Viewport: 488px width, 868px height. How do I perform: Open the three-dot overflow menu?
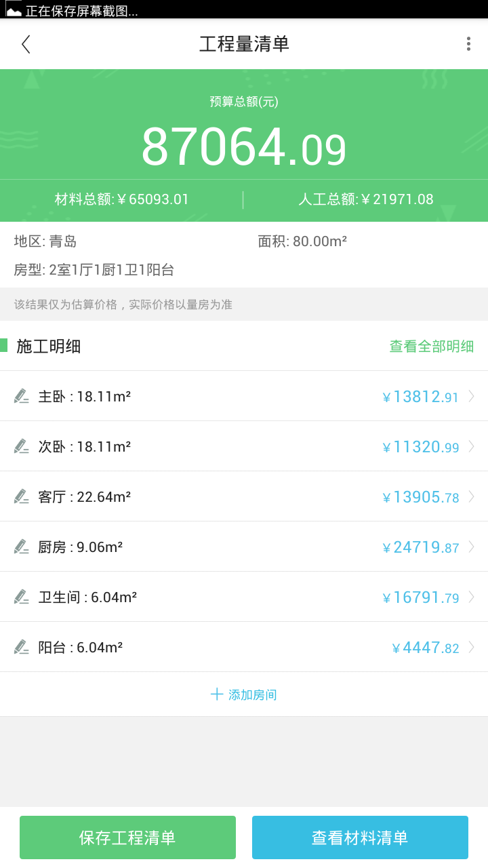coord(468,44)
